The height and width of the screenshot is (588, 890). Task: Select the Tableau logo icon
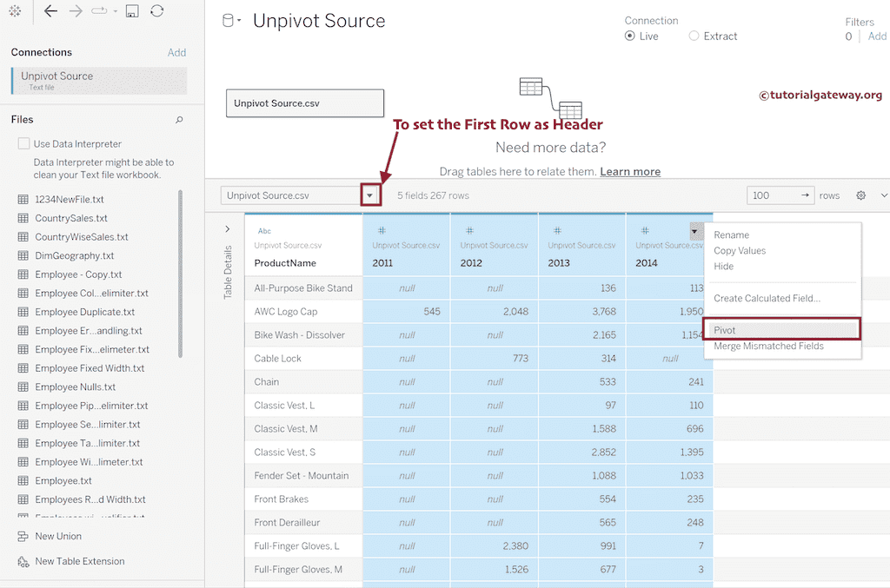[x=15, y=11]
